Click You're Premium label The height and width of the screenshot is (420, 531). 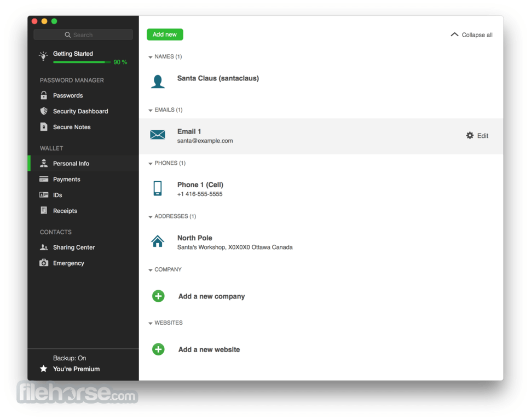(x=76, y=369)
